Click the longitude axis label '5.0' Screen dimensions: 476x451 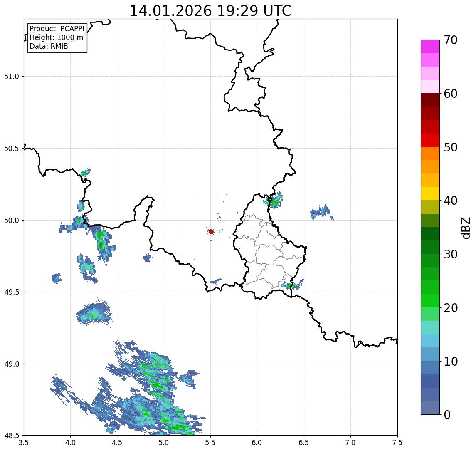164,443
